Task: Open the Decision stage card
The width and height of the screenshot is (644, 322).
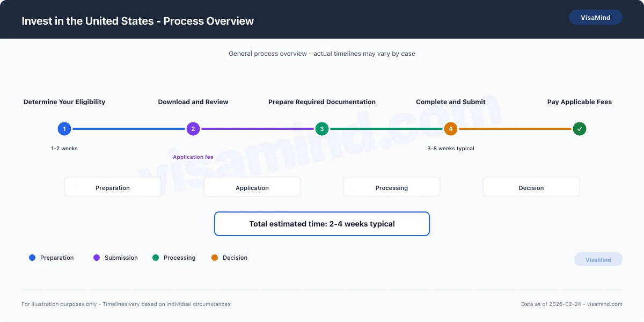Action: [531, 187]
